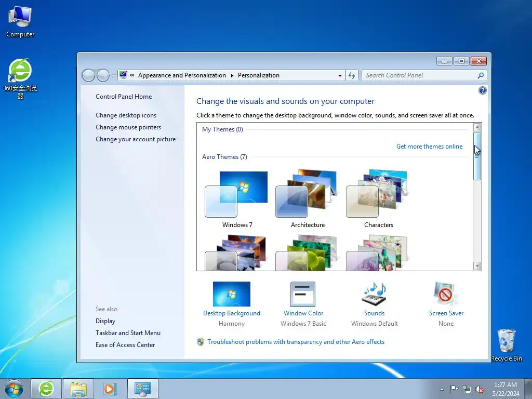Open the Recycle Bin on desktop
532x399 pixels.
507,345
